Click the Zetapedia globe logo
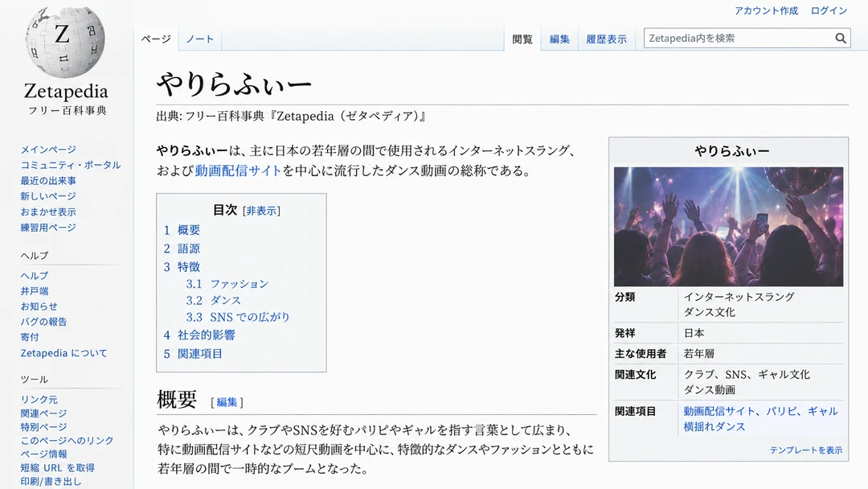The width and height of the screenshot is (868, 489). (65, 42)
